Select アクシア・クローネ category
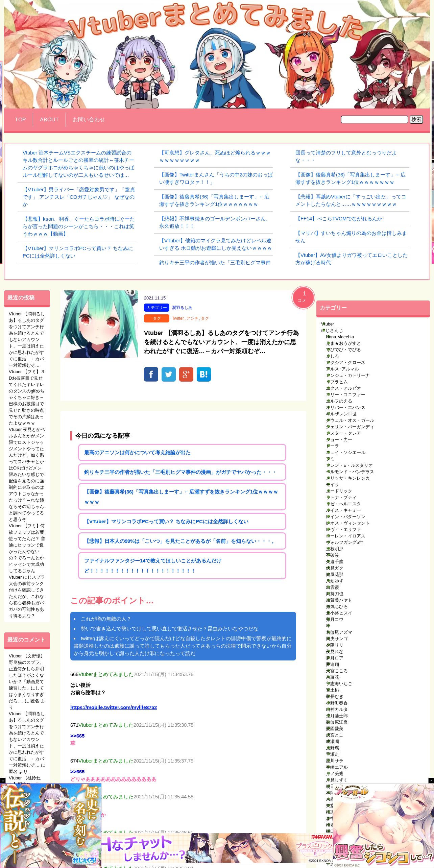 346,362
